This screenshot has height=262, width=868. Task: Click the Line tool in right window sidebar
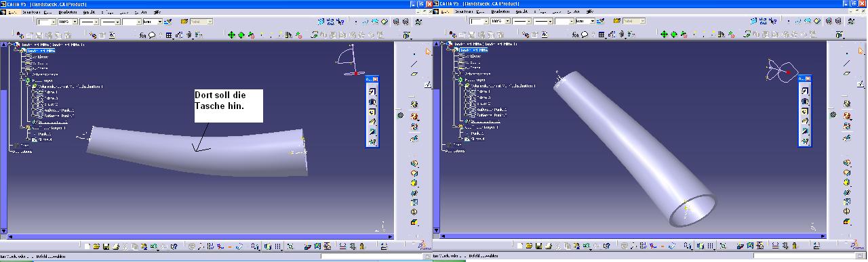pyautogui.click(x=847, y=64)
